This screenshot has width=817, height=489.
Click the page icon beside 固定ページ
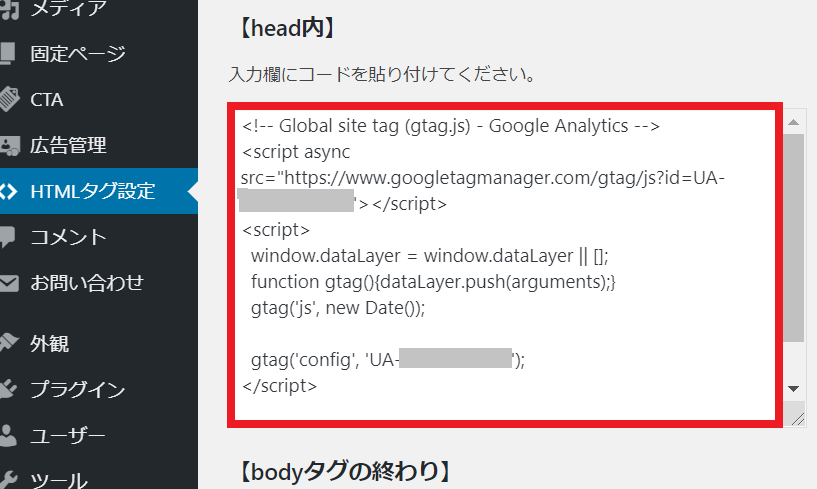click(x=7, y=53)
